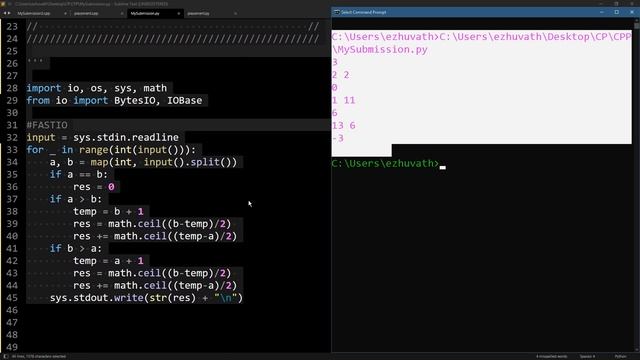Click the '-3' output line in Command Prompt
Image resolution: width=640 pixels, height=360 pixels.
point(338,138)
